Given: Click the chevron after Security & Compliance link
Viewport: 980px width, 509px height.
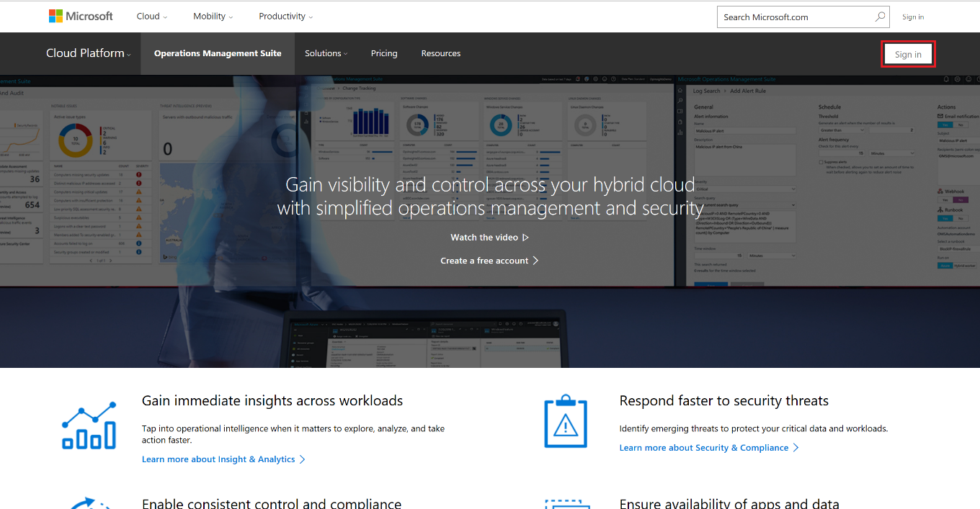Looking at the screenshot, I should tap(796, 448).
